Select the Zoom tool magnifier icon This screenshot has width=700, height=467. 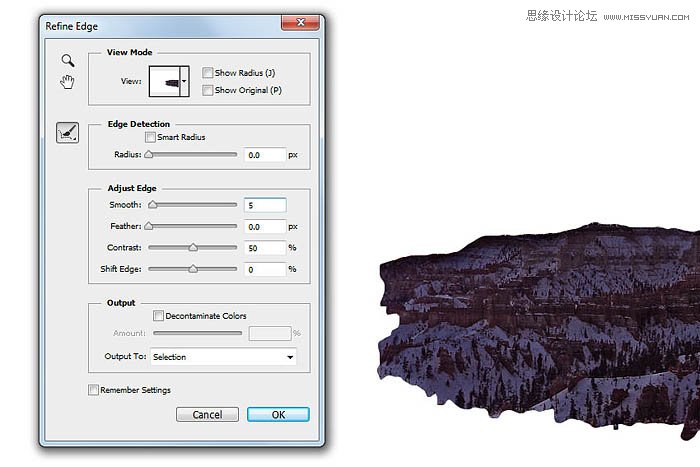[x=67, y=61]
